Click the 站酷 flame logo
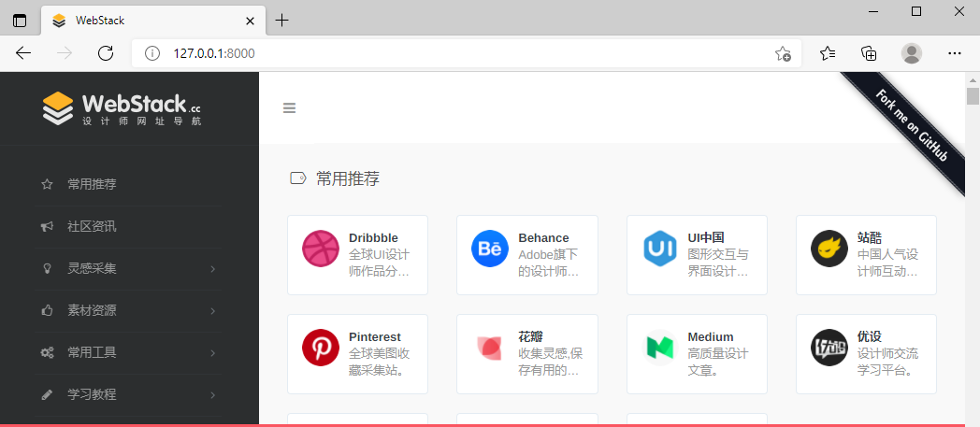Screen dimensions: 980x427 (x=829, y=249)
